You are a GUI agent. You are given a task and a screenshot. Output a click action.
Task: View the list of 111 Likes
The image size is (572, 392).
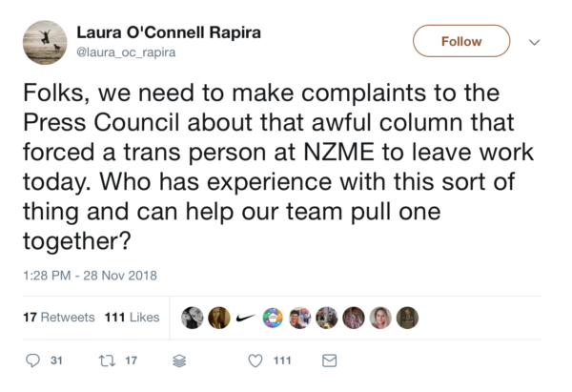133,317
